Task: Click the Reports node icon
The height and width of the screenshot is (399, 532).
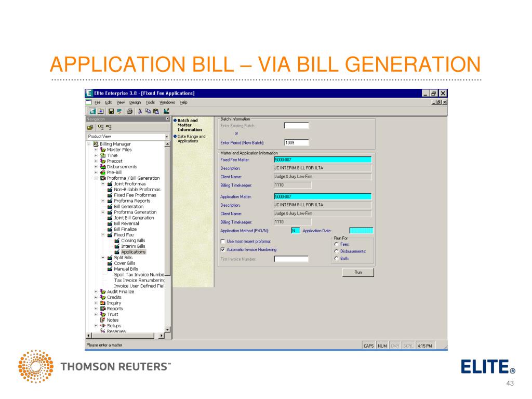Action: pos(103,309)
